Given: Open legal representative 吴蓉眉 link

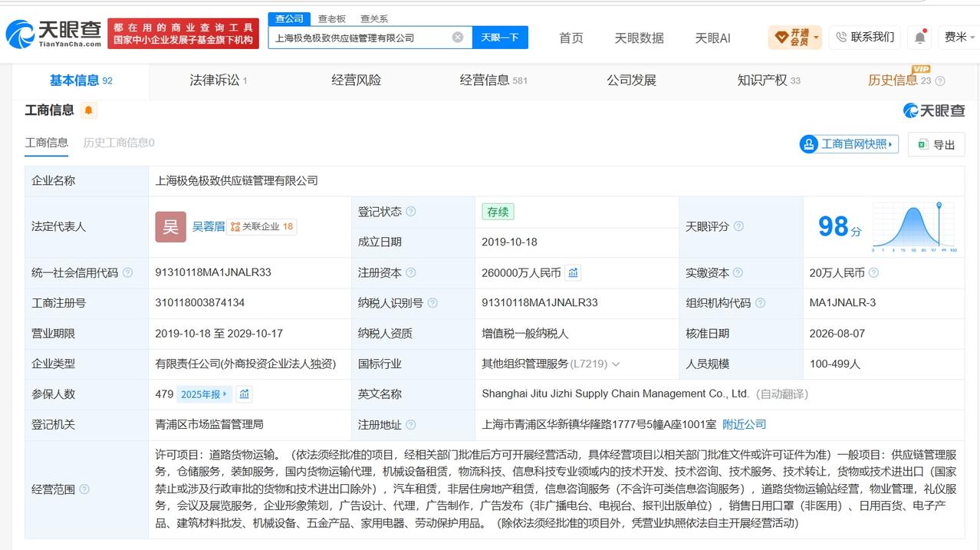Looking at the screenshot, I should click(x=209, y=226).
